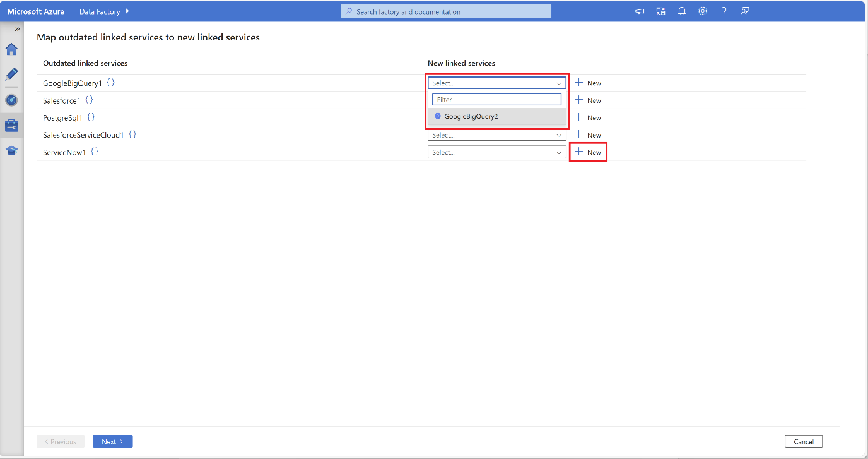Collapse the GoogleBigQuery1 linked service dropdown
Screen dimensions: 868x459
click(x=497, y=83)
